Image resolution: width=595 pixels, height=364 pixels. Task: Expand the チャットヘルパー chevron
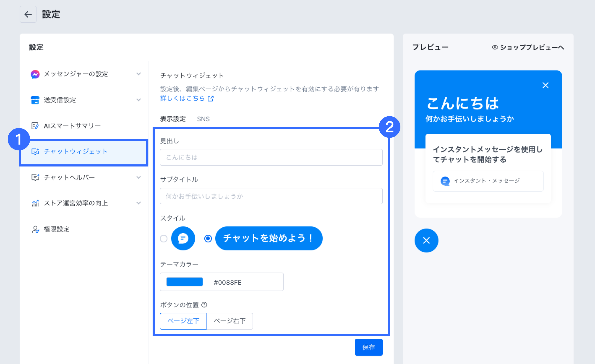point(139,177)
